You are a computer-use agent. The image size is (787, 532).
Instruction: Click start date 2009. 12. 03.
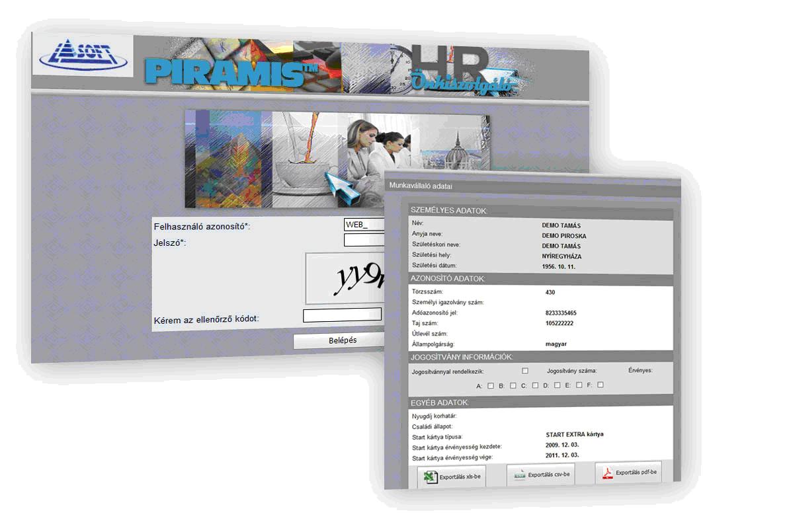(x=562, y=445)
